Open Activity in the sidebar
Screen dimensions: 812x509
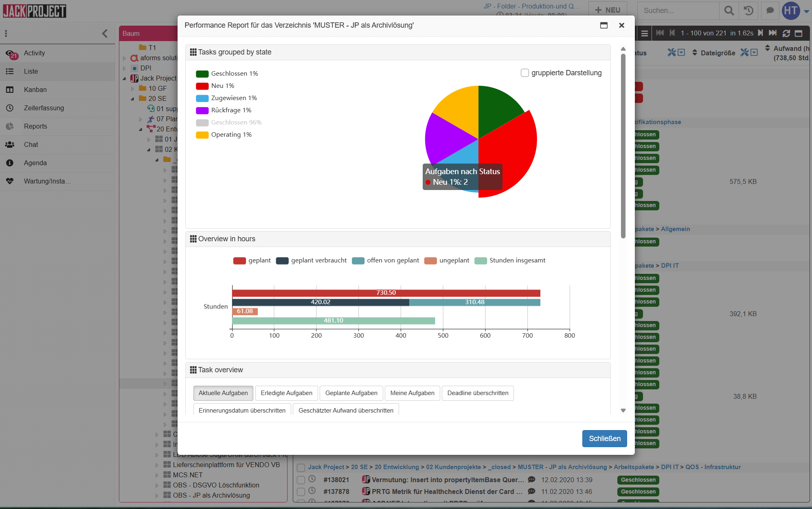(x=57, y=53)
